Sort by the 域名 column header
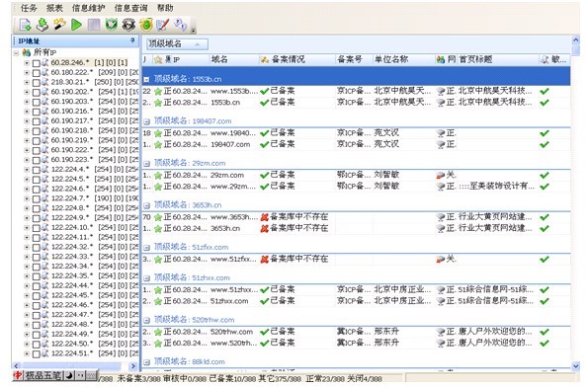 tap(233, 59)
